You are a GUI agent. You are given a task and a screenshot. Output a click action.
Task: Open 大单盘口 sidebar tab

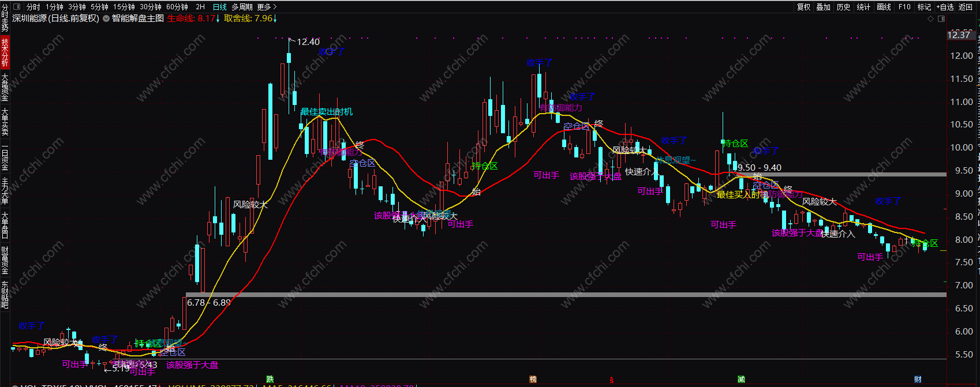5,226
